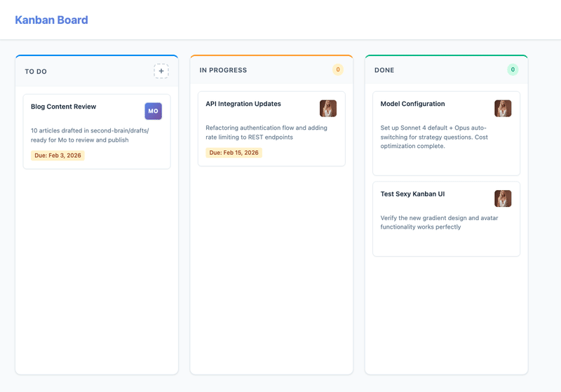Viewport: 561px width, 392px height.
Task: Open the API Integration Updates card title
Action: coord(243,104)
